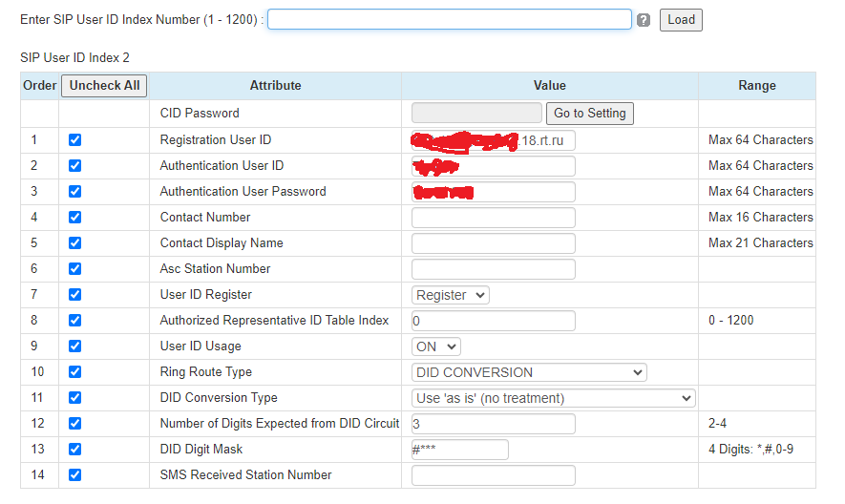This screenshot has height=504, width=845.
Task: Expand the DID Conversion Type dropdown
Action: pos(553,398)
